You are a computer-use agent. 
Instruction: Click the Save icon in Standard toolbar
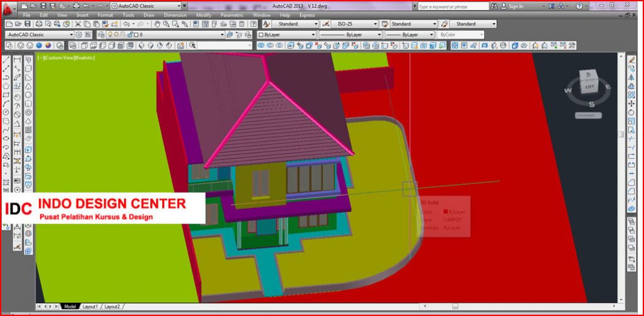click(x=28, y=24)
